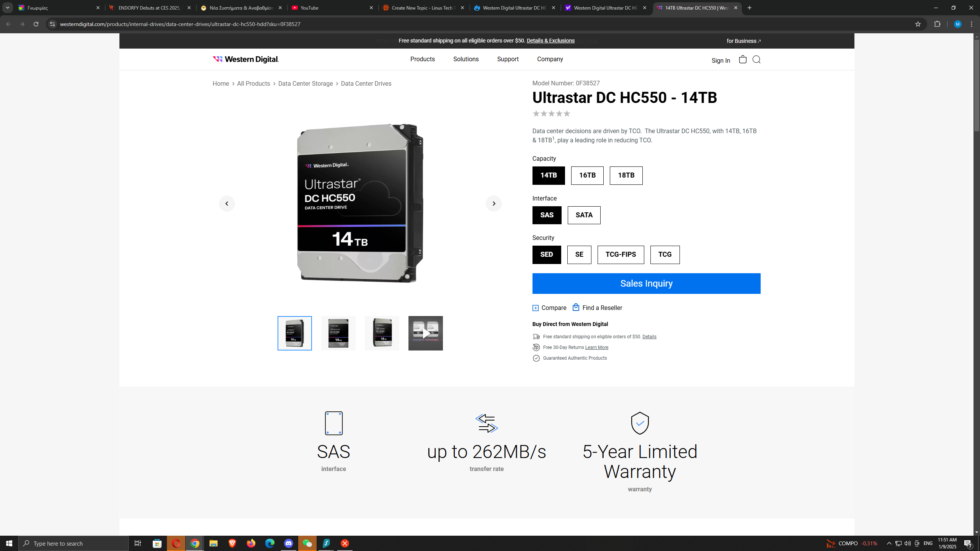Open Details & Exclusions shipping link
This screenshot has height=551, width=980.
coord(550,41)
